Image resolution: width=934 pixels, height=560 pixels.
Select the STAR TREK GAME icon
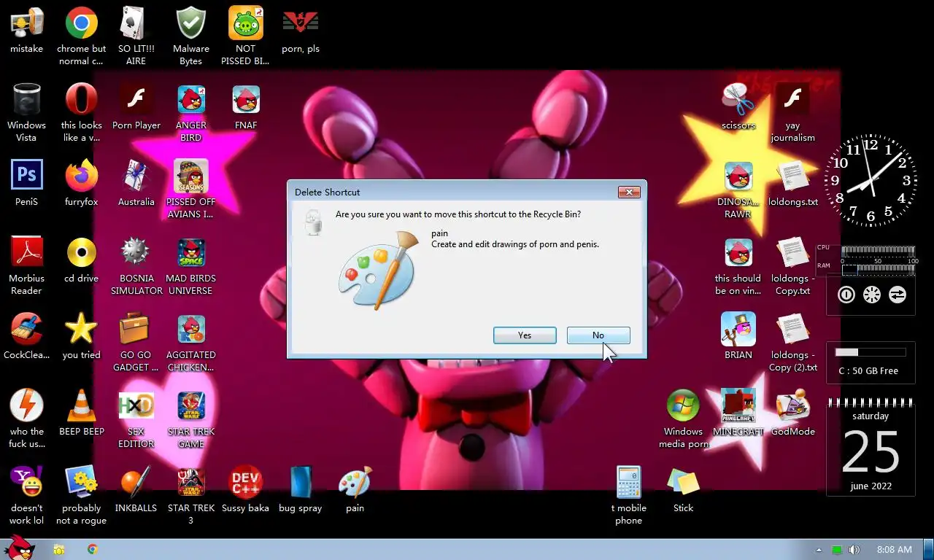pos(191,419)
